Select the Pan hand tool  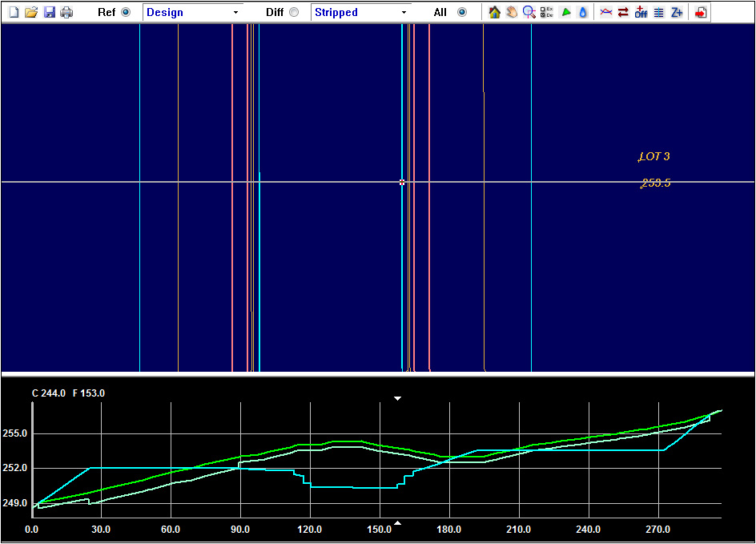pyautogui.click(x=512, y=12)
